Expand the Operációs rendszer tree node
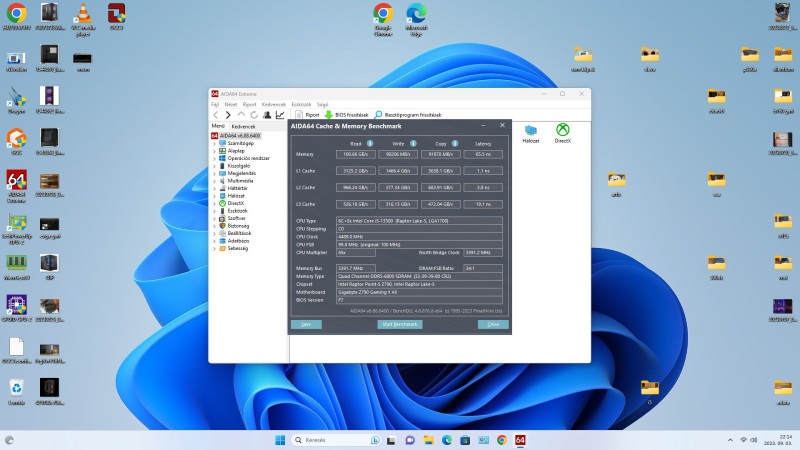The height and width of the screenshot is (450, 800). click(x=214, y=158)
